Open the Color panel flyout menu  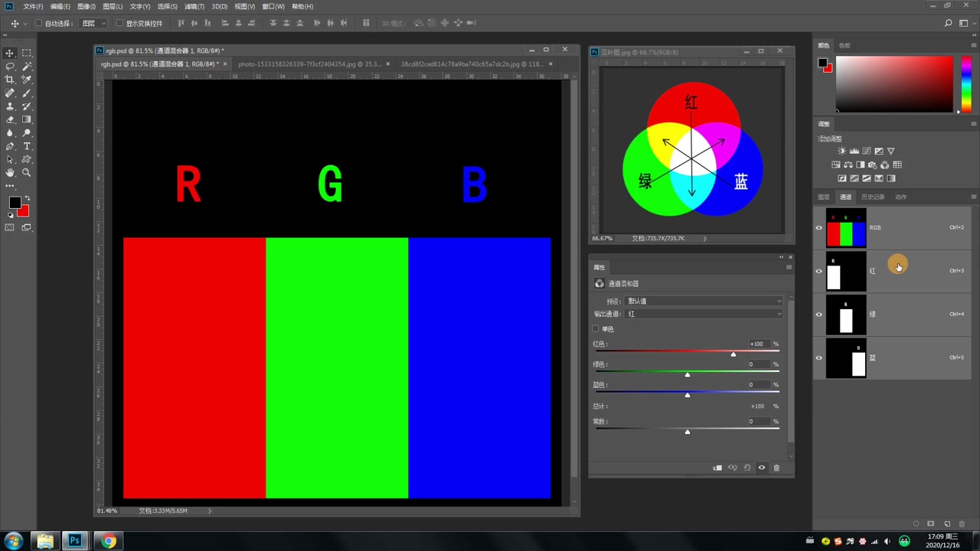973,45
